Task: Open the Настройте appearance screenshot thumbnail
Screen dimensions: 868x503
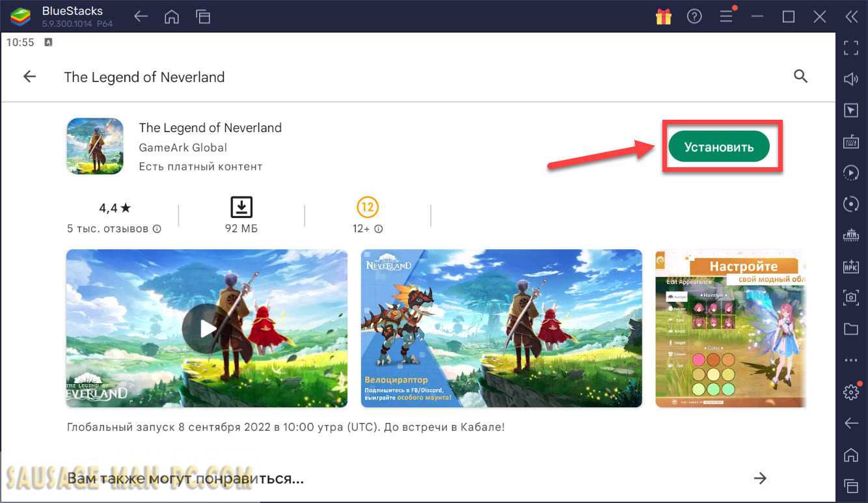Action: [731, 329]
